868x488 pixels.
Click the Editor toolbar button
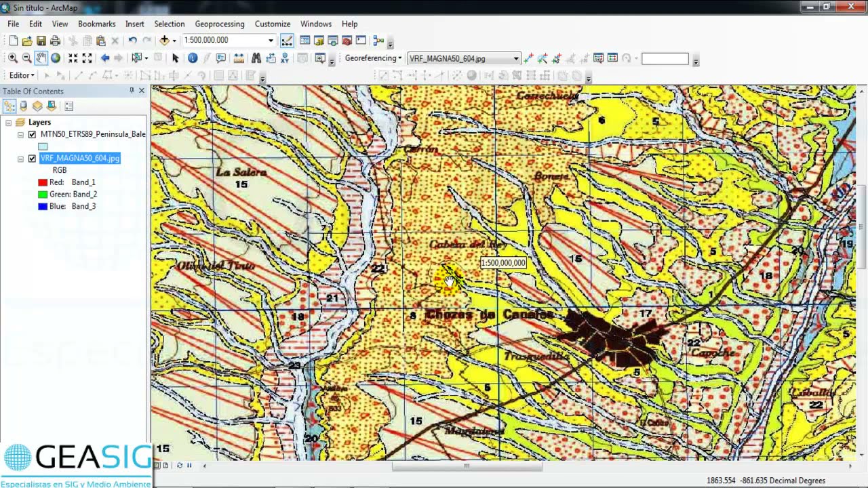18,75
